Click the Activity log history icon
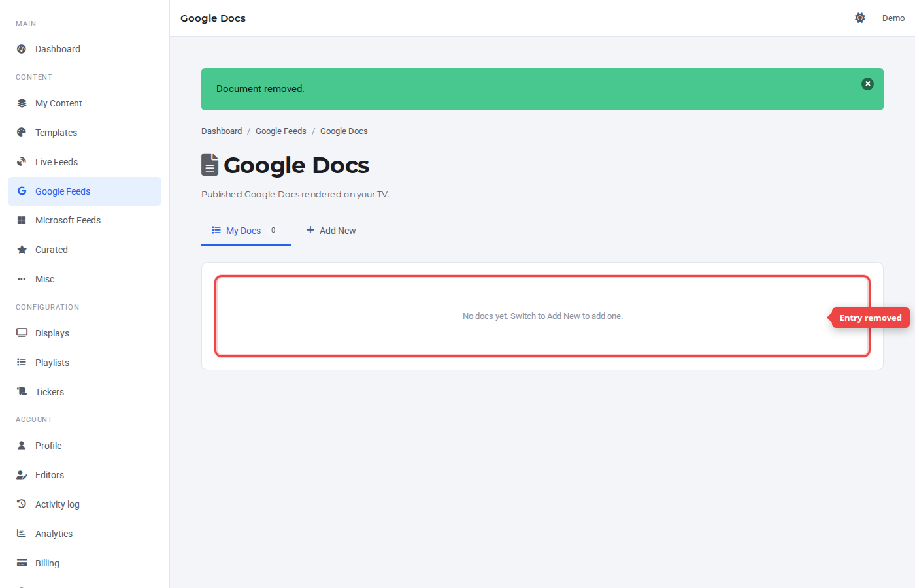 click(x=22, y=504)
